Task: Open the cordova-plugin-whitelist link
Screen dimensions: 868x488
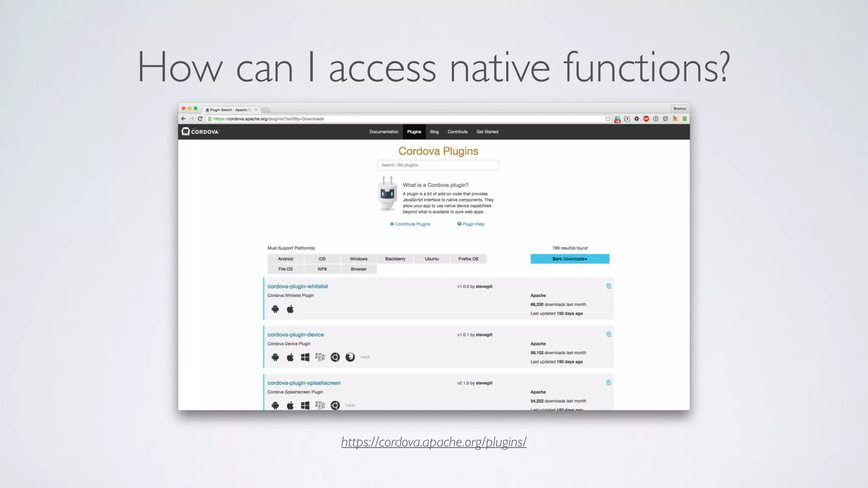Action: [x=298, y=286]
